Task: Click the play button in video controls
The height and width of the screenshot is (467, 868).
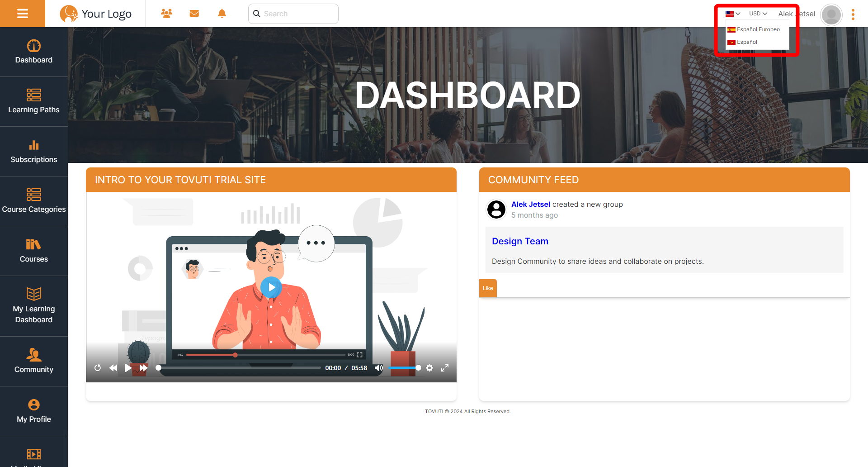Action: click(x=128, y=368)
